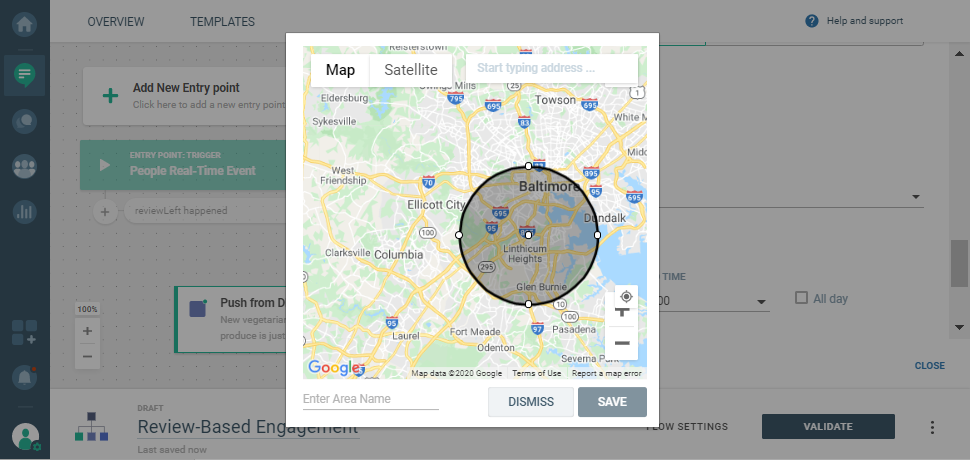The height and width of the screenshot is (460, 970).
Task: Open the OVERVIEW tab
Action: tap(116, 22)
